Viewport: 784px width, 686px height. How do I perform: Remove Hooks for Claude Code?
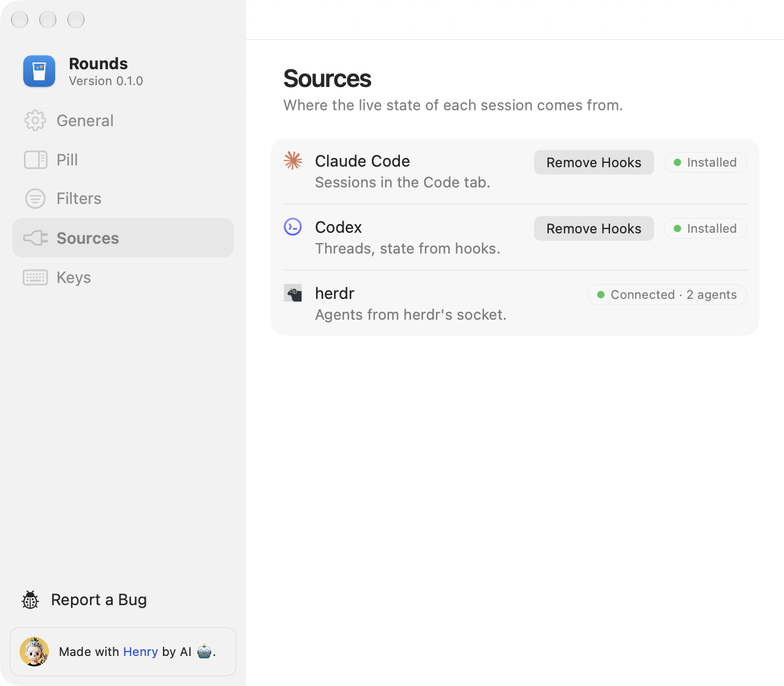[x=594, y=162]
